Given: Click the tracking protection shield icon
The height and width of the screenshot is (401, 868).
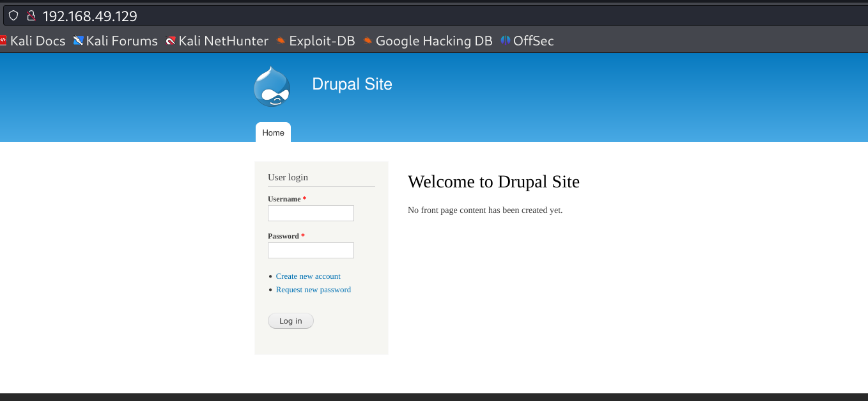Looking at the screenshot, I should [x=13, y=16].
